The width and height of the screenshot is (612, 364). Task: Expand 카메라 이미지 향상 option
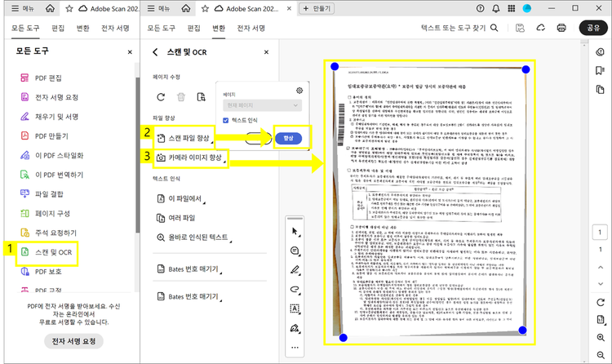[x=191, y=158]
